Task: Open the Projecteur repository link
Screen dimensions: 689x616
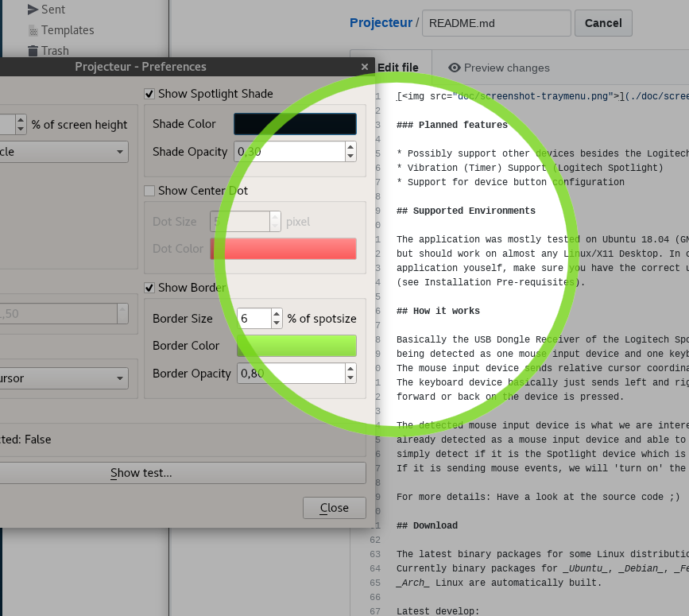Action: [x=381, y=23]
